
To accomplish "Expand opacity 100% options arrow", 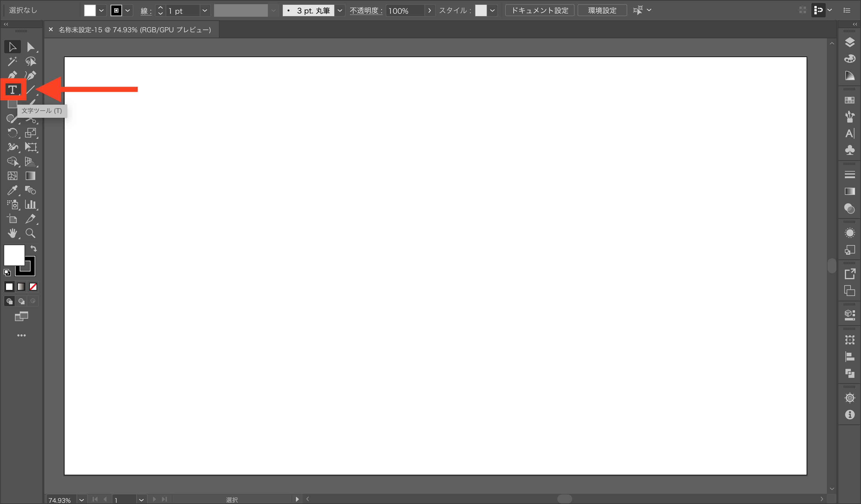I will pos(430,10).
